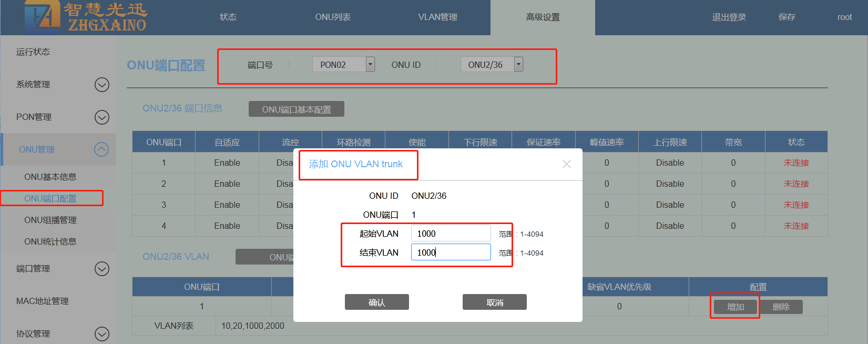Open the PON02 port number dropdown
The width and height of the screenshot is (868, 344).
[370, 64]
